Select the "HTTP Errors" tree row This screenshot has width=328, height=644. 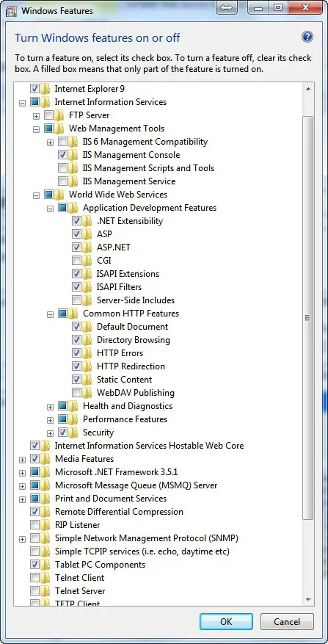pos(120,352)
